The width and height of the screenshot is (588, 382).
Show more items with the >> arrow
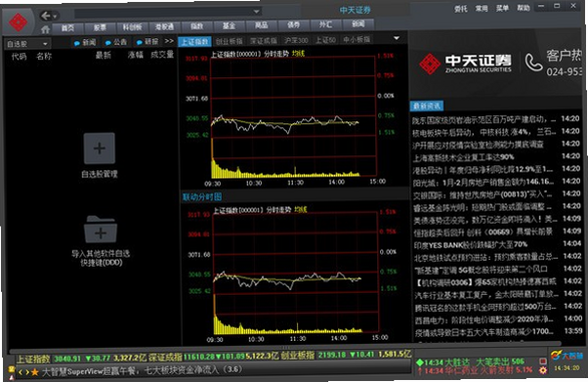(170, 41)
